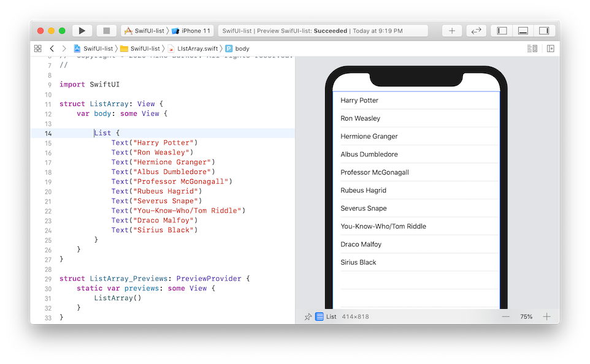Open the body symbol breadcrumb
Image resolution: width=590 pixels, height=364 pixels.
point(237,48)
